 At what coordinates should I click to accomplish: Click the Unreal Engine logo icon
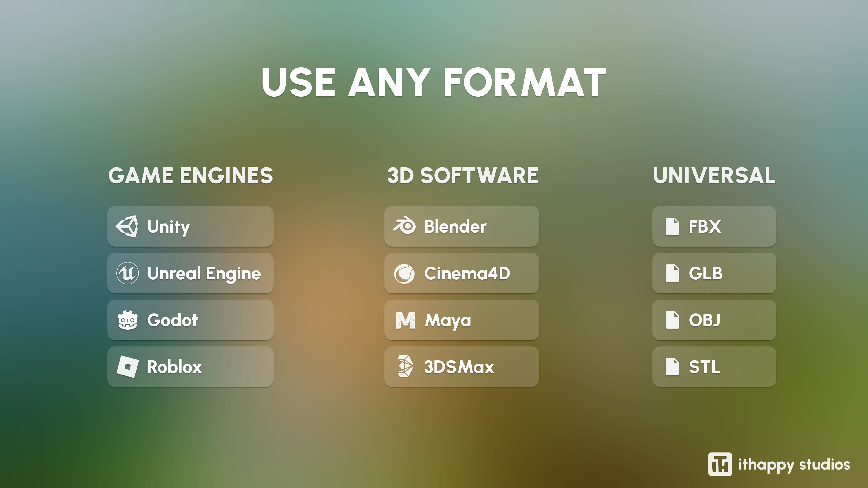tap(127, 273)
